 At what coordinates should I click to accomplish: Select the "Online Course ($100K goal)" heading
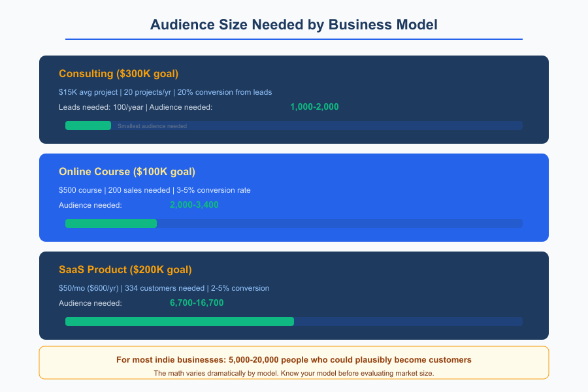[x=126, y=172]
